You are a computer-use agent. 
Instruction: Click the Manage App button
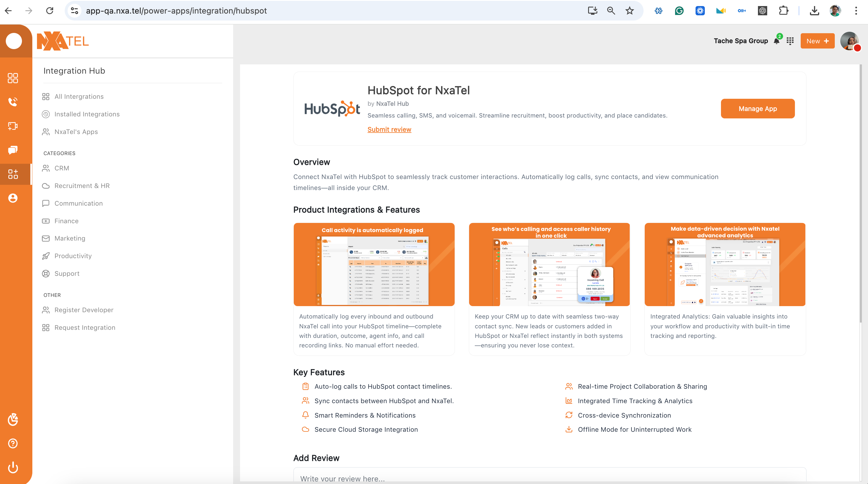[757, 109]
